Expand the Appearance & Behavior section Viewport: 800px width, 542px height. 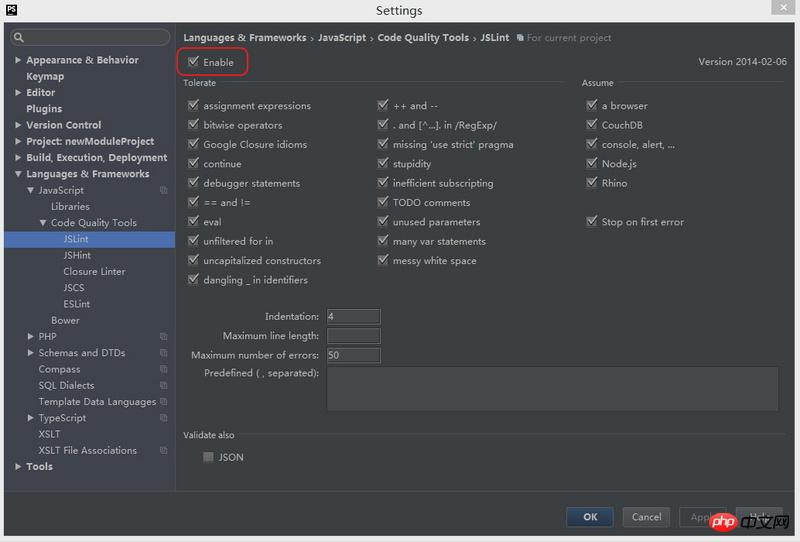(18, 60)
